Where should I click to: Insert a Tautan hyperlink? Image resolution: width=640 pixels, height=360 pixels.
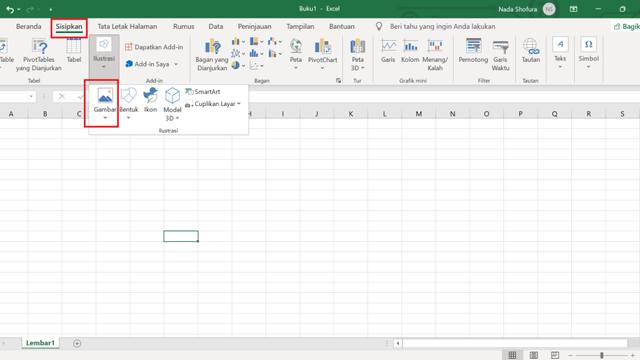(x=531, y=51)
